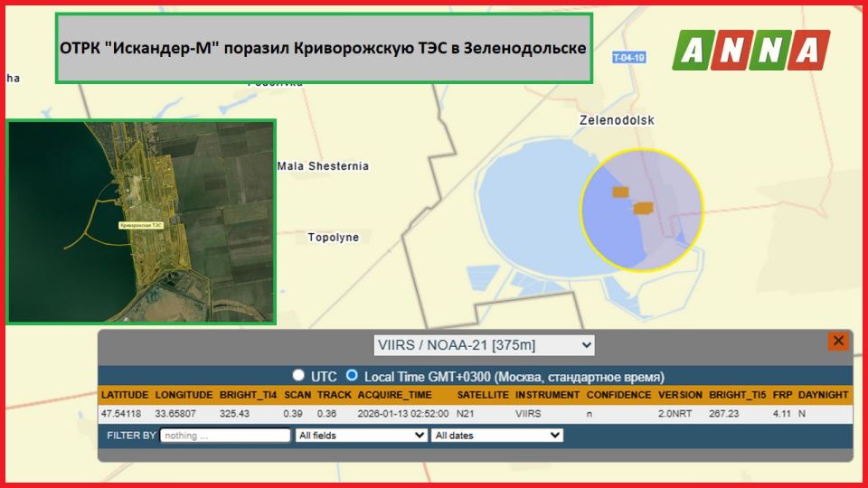Open the All dates filter dropdown
Viewport: 868px width, 488px height.
coord(496,436)
